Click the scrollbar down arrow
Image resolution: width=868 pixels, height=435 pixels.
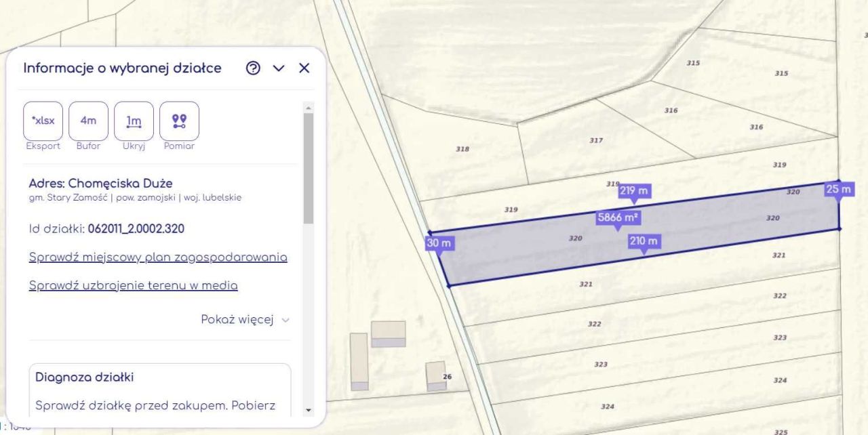309,410
